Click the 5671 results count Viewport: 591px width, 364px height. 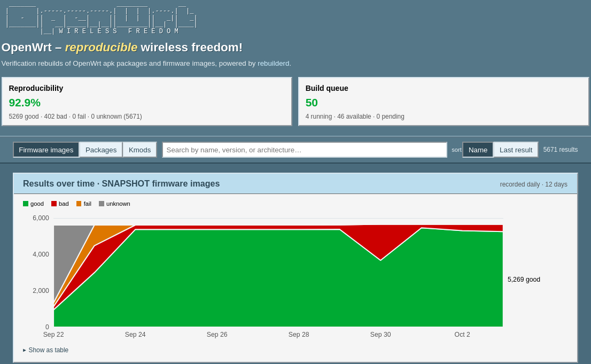tap(561, 150)
